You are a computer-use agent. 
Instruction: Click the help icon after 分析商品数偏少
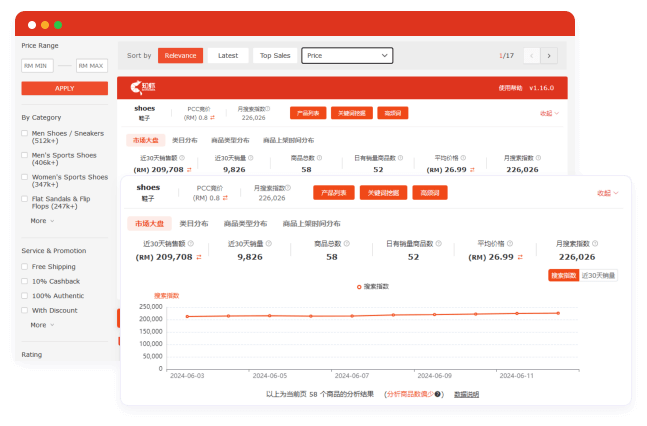pos(438,394)
